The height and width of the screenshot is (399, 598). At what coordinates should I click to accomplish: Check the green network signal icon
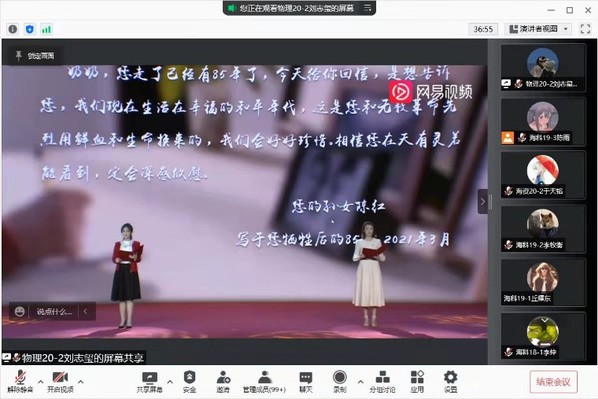47,29
